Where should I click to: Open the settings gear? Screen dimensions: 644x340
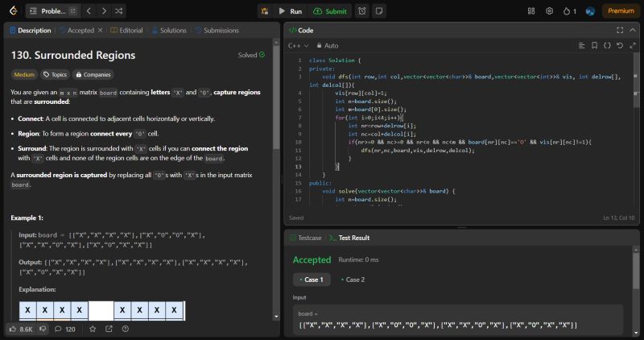[x=549, y=11]
